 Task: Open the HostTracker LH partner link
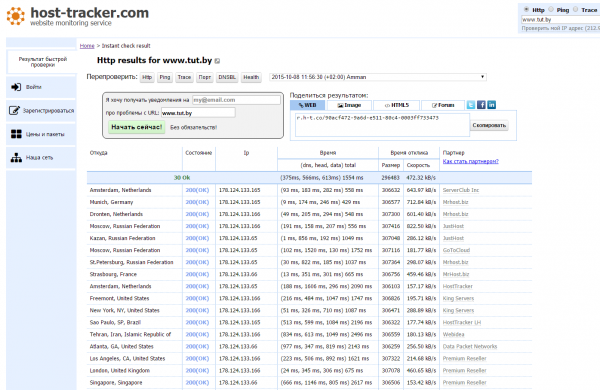[x=462, y=323]
